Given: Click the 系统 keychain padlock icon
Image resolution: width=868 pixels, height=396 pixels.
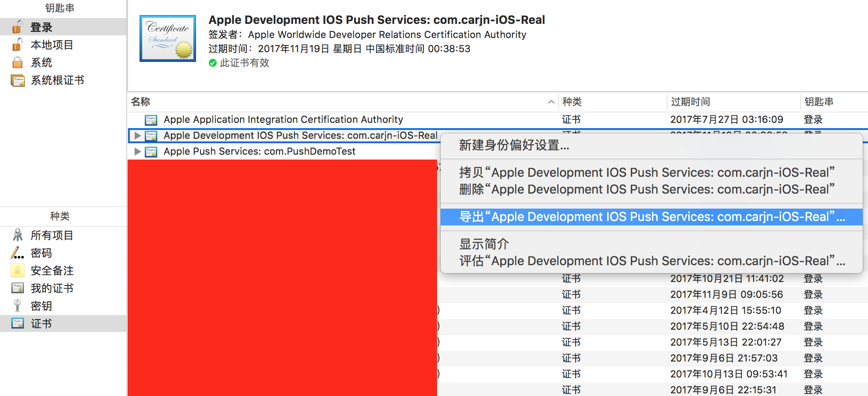Looking at the screenshot, I should click(x=17, y=62).
